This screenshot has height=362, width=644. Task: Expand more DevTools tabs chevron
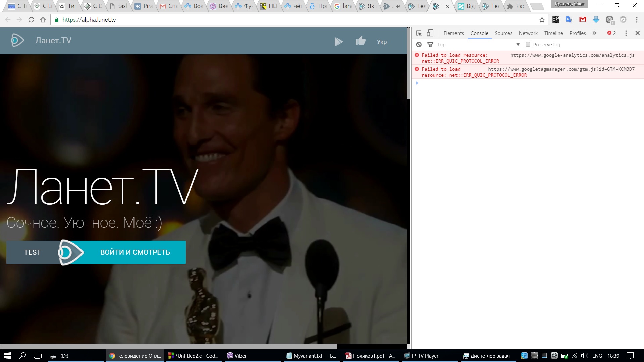594,33
